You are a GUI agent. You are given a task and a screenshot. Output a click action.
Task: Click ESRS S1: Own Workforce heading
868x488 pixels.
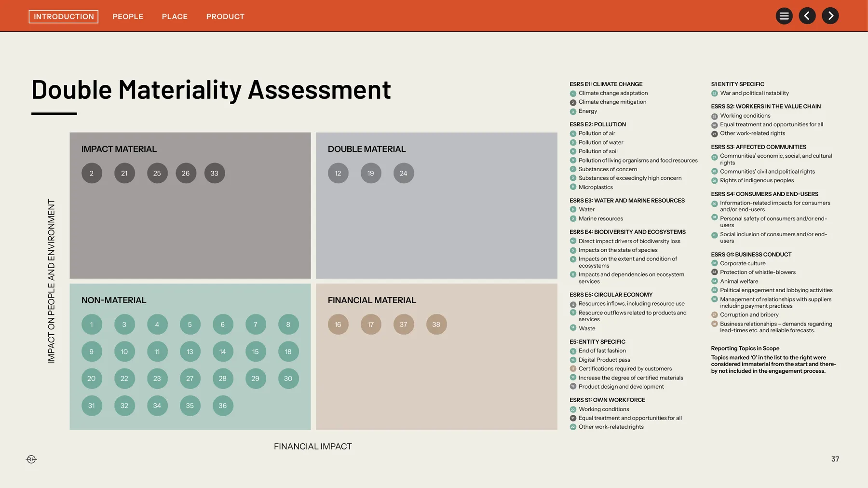click(607, 400)
